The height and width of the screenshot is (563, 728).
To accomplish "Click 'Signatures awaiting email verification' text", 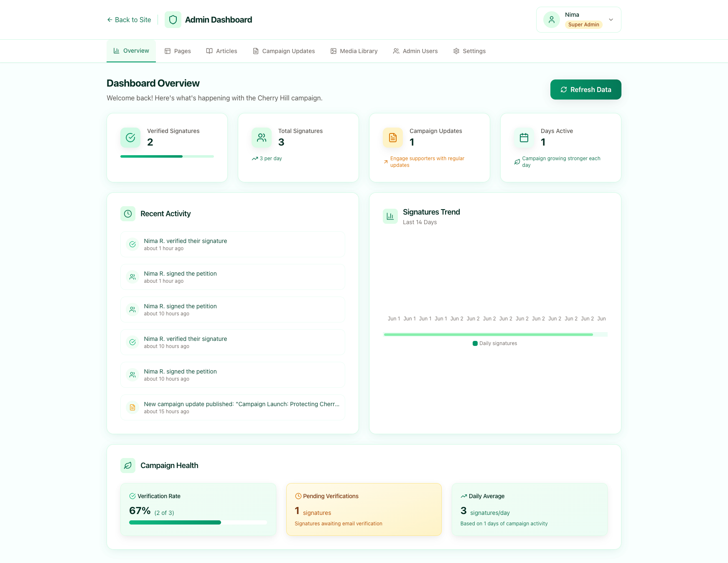I will point(339,524).
